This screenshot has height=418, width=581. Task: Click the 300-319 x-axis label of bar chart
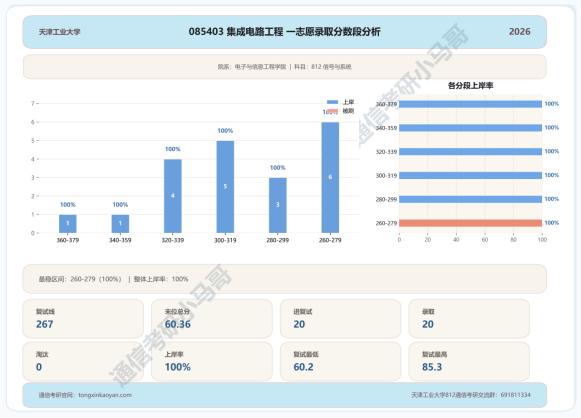click(x=225, y=240)
